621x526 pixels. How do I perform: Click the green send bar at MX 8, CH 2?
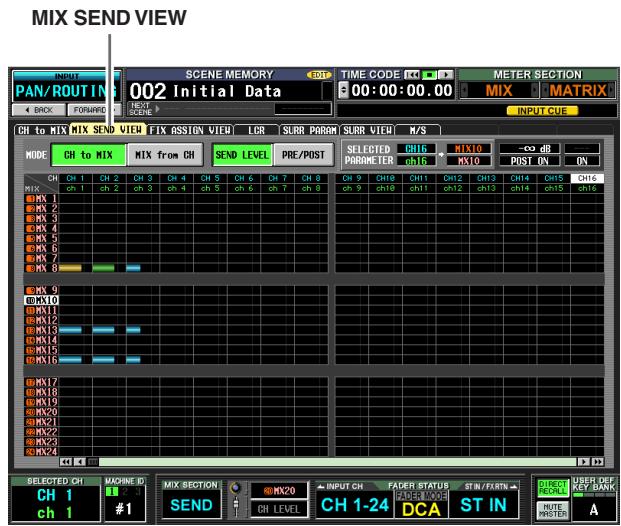click(x=103, y=268)
